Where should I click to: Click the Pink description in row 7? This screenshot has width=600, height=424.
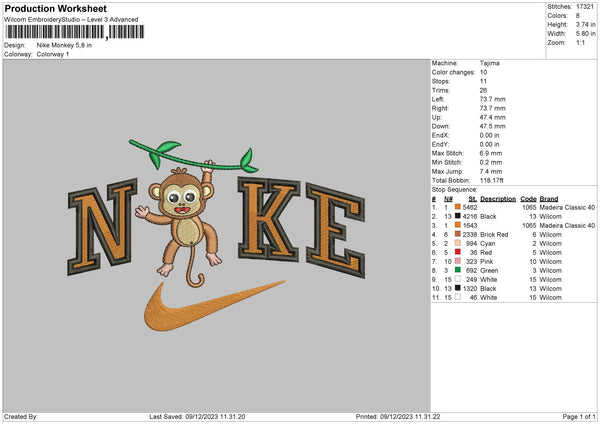pyautogui.click(x=487, y=261)
